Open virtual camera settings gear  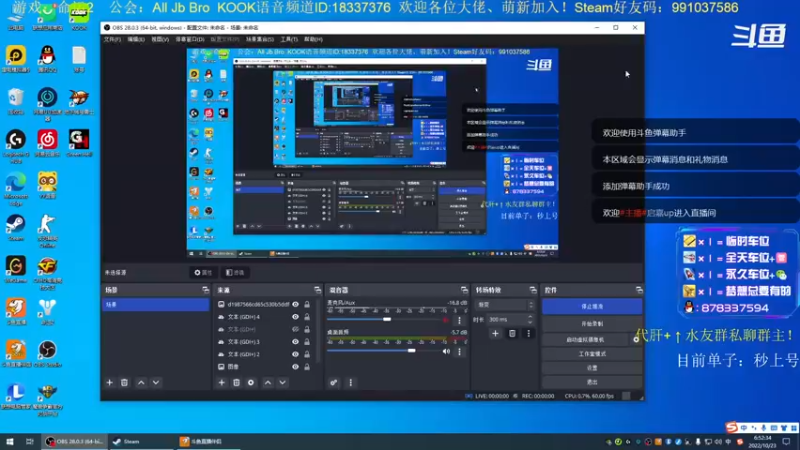coord(637,339)
